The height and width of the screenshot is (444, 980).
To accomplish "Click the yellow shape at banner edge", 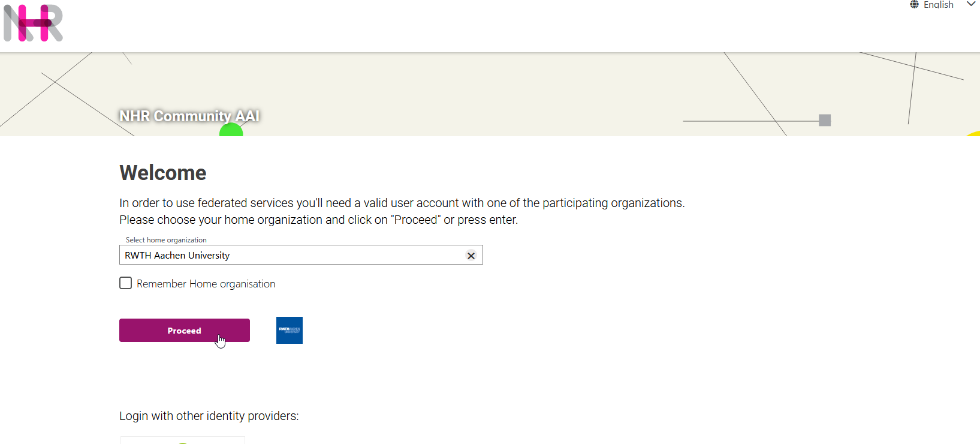I will click(975, 133).
